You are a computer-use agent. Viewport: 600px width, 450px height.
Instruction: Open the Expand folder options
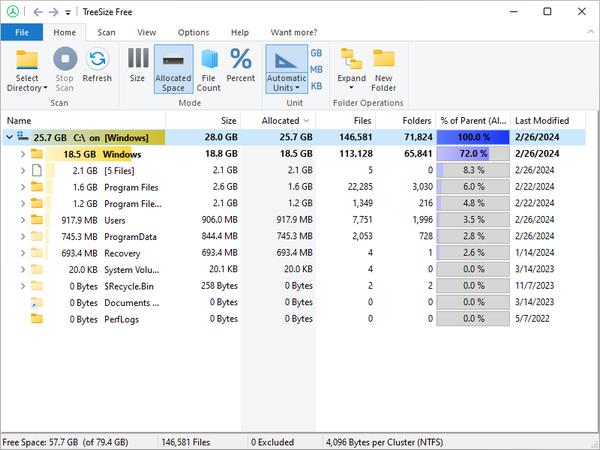[351, 70]
